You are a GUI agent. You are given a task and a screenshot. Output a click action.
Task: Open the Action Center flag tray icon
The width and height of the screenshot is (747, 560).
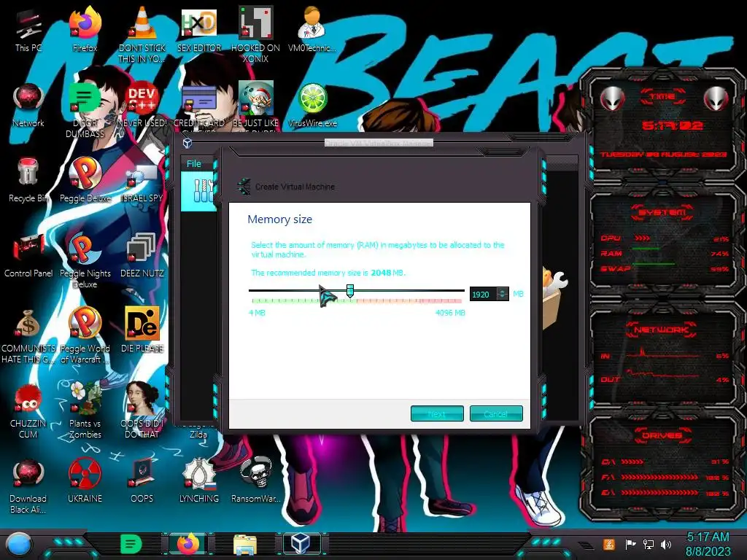coord(630,544)
